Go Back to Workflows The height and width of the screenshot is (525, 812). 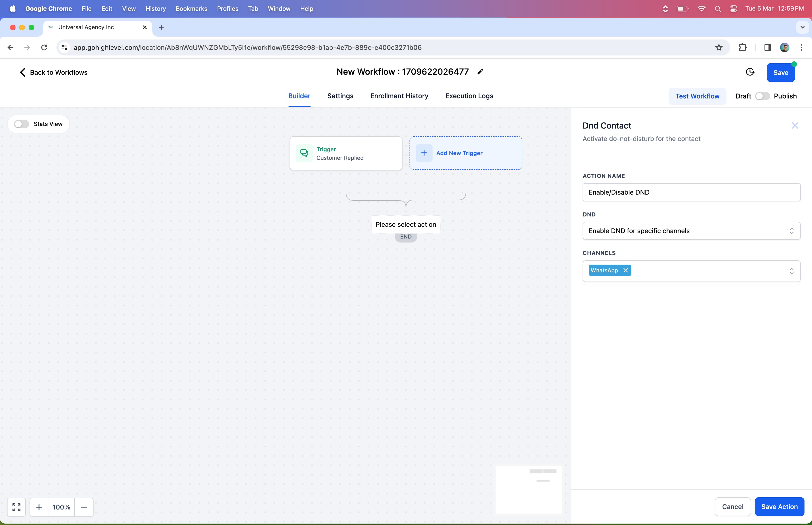54,72
